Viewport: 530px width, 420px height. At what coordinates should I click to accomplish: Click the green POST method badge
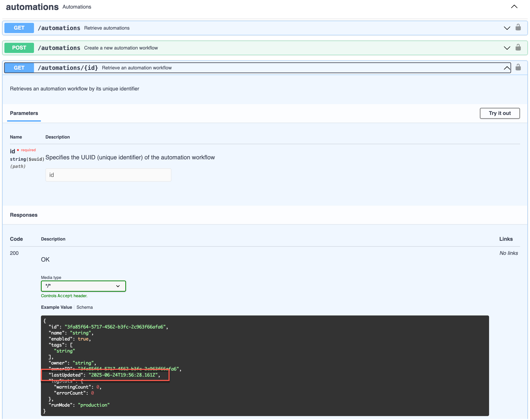[x=19, y=48]
